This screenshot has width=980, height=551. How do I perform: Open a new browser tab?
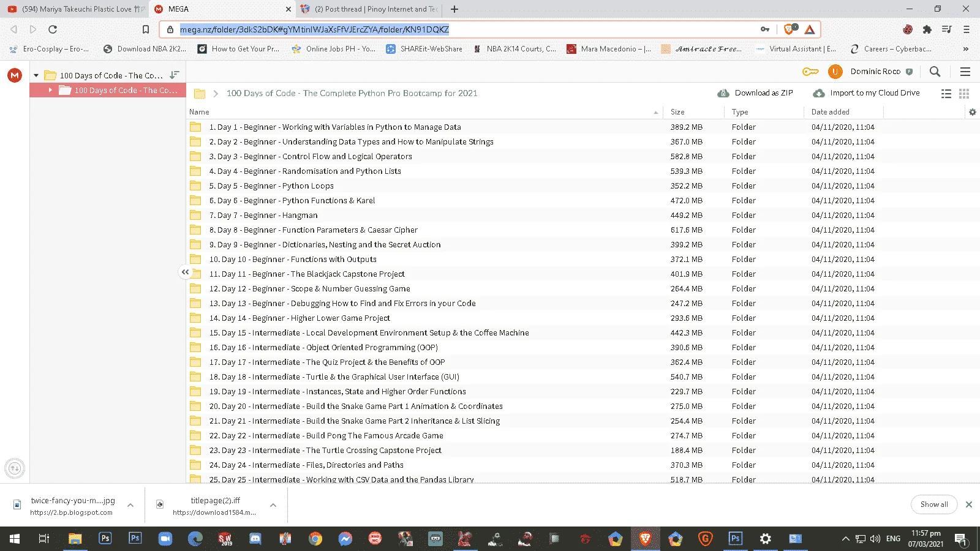(x=454, y=9)
